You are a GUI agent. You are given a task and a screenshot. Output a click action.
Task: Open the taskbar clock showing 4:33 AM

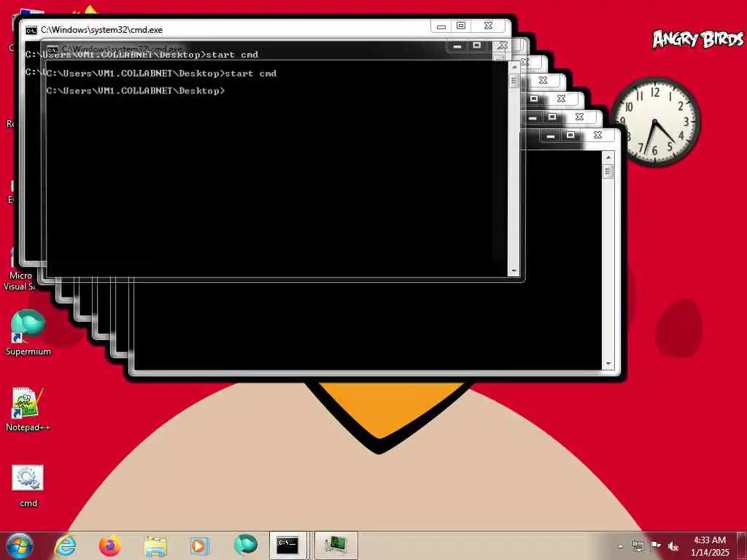tap(710, 546)
